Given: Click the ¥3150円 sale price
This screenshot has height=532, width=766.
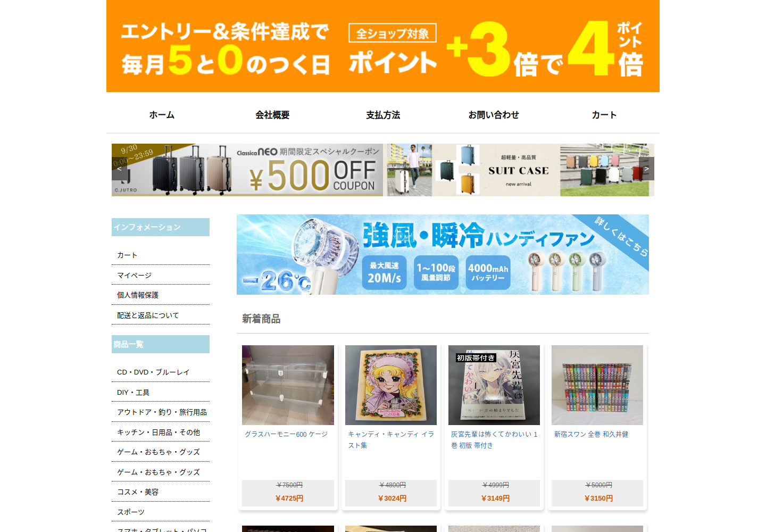Looking at the screenshot, I should [x=598, y=498].
